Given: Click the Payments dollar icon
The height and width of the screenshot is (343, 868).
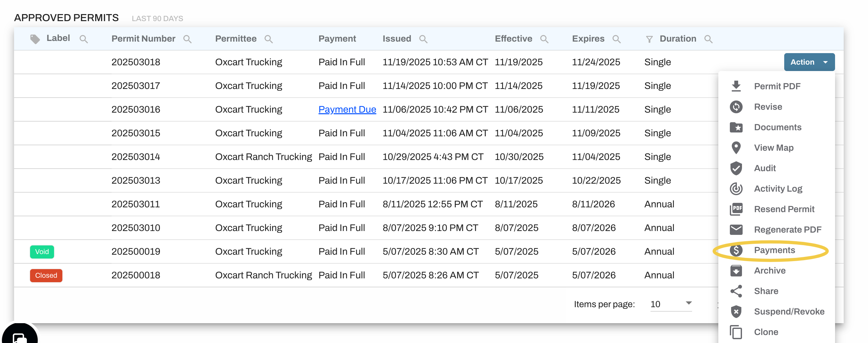Looking at the screenshot, I should click(736, 250).
